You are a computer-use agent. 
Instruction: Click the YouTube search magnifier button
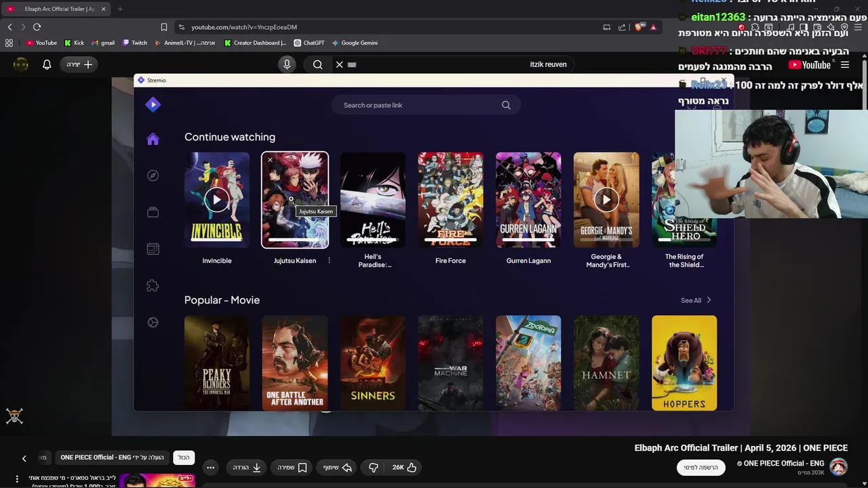click(317, 64)
